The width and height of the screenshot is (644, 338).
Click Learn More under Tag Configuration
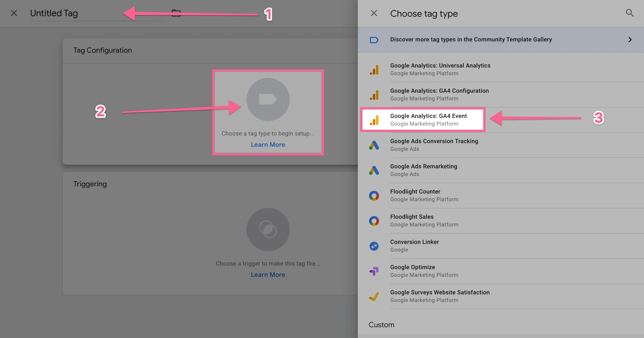[x=268, y=144]
